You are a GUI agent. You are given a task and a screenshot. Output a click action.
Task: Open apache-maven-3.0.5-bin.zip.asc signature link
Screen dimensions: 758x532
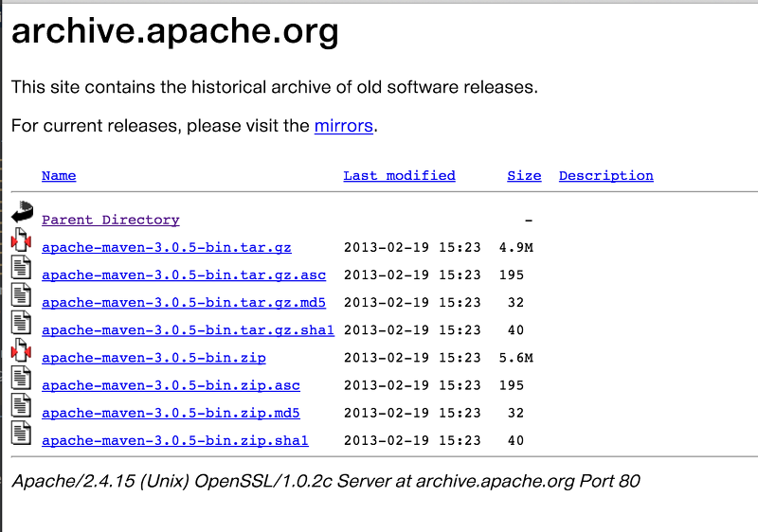tap(171, 385)
